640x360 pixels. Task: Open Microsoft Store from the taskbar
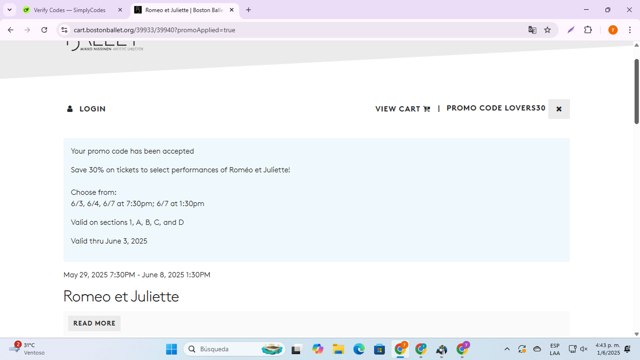click(x=379, y=349)
